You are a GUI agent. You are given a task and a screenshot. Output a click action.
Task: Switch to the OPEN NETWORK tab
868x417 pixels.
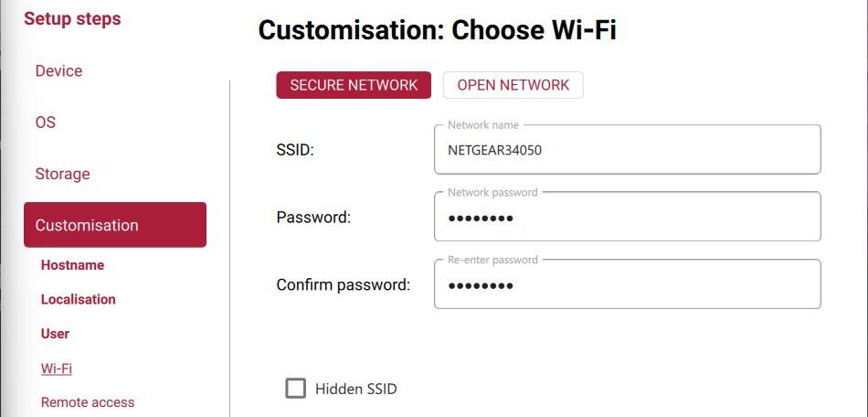click(513, 85)
